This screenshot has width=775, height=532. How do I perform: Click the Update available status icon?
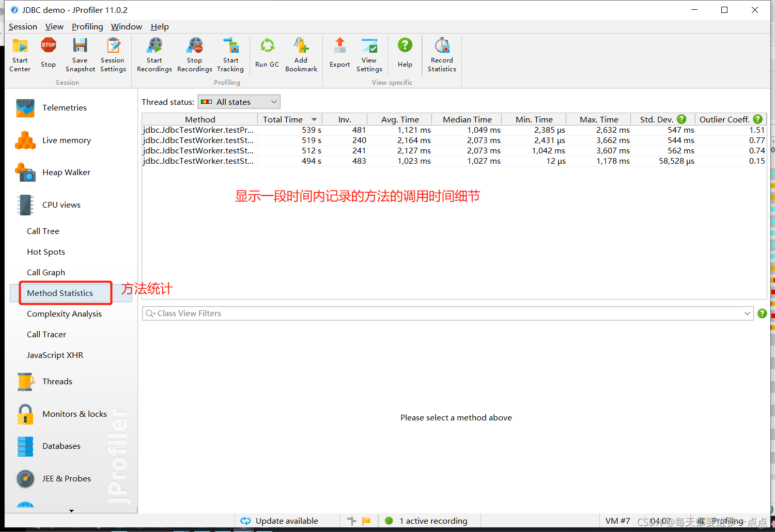tap(246, 521)
